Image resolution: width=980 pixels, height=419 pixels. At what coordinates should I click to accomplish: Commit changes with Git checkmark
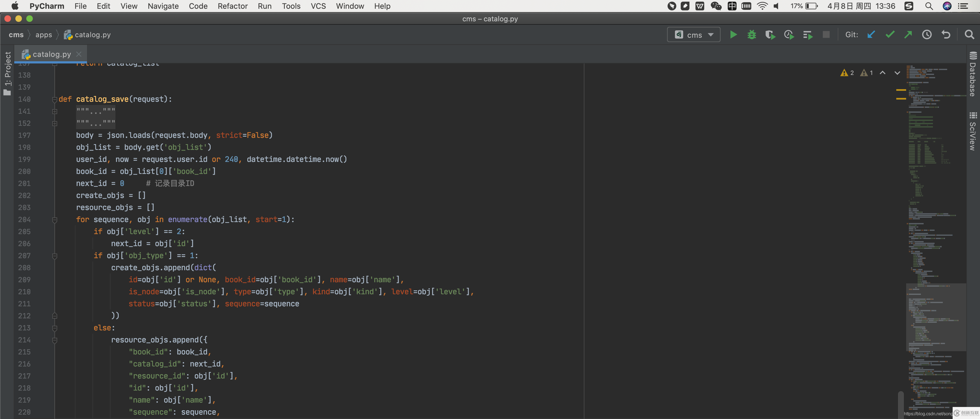[x=890, y=35]
